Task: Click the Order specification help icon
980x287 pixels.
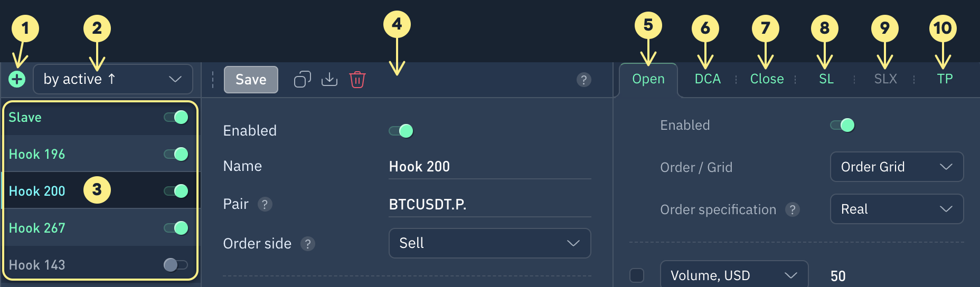Action: click(x=792, y=209)
